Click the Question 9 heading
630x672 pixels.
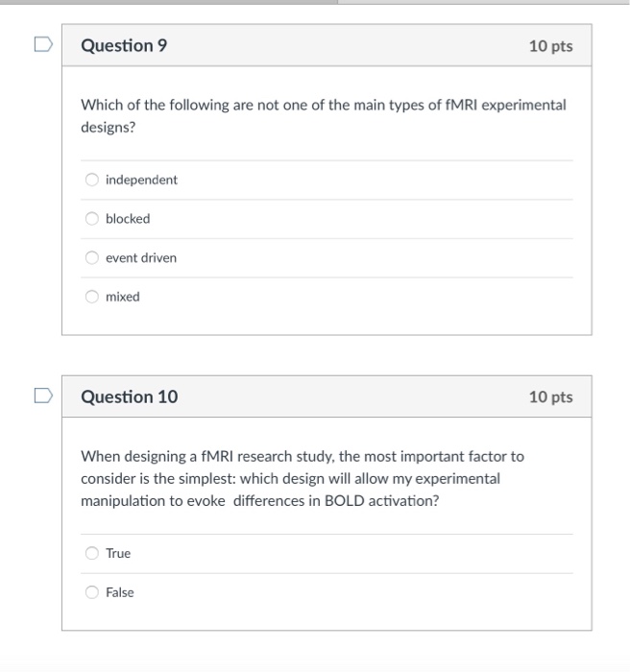point(124,45)
